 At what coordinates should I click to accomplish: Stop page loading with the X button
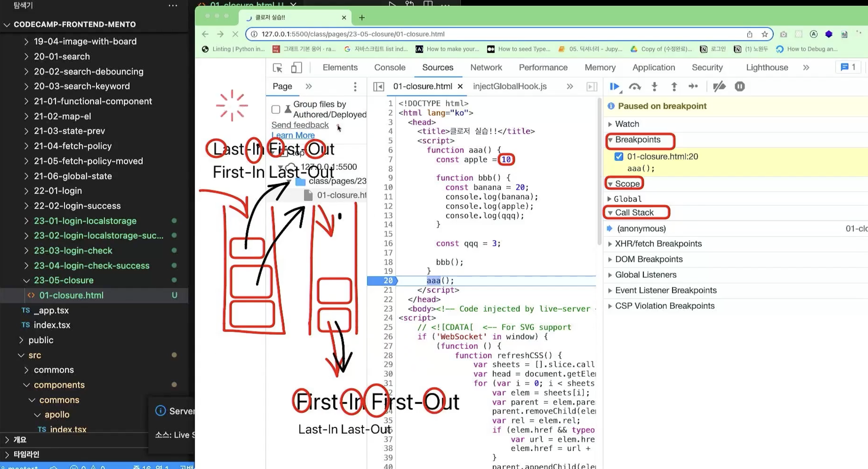(x=235, y=34)
